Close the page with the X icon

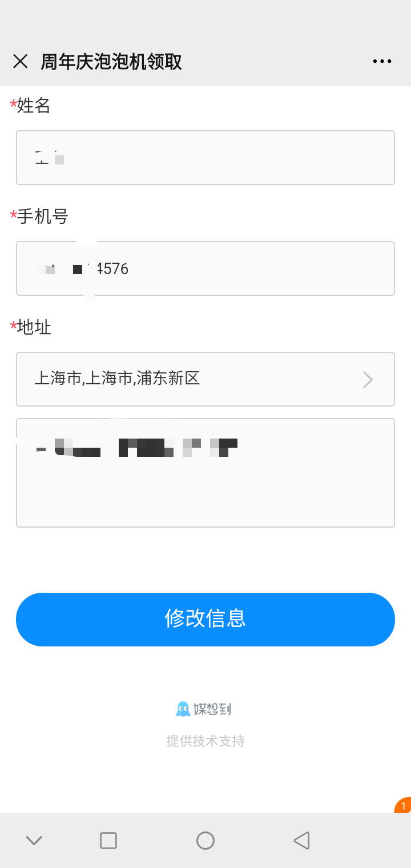(x=21, y=62)
